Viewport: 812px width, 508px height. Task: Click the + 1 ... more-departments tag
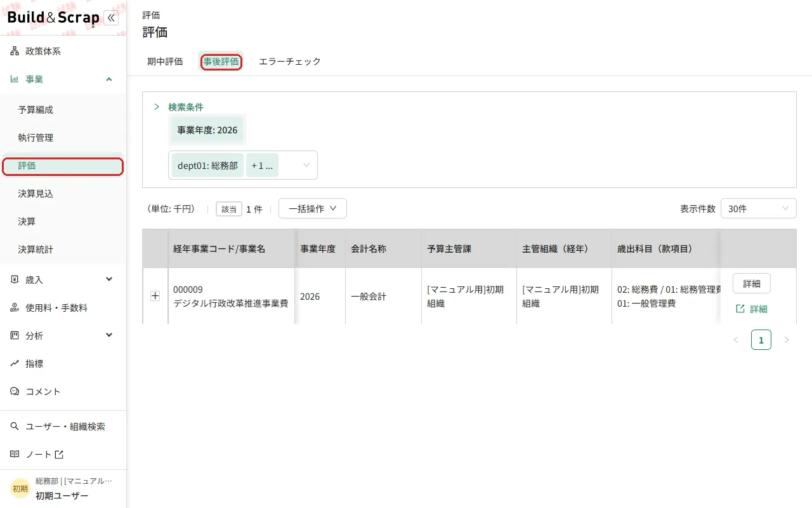pyautogui.click(x=262, y=165)
